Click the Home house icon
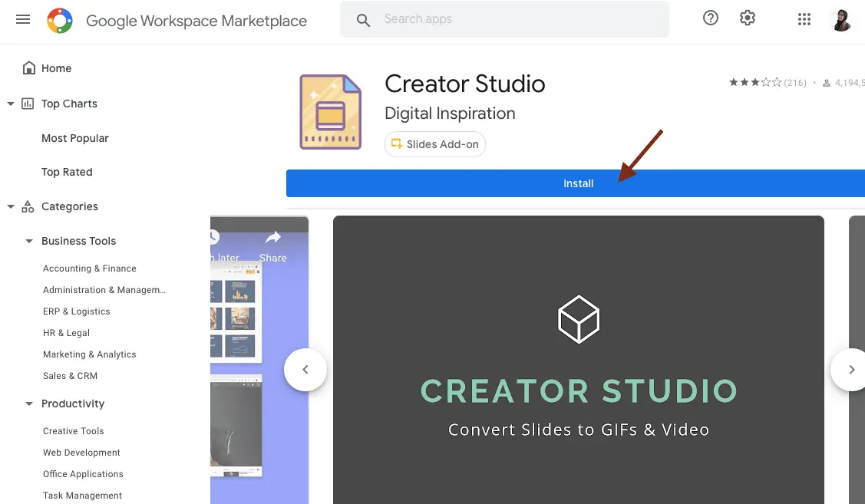 pyautogui.click(x=28, y=68)
